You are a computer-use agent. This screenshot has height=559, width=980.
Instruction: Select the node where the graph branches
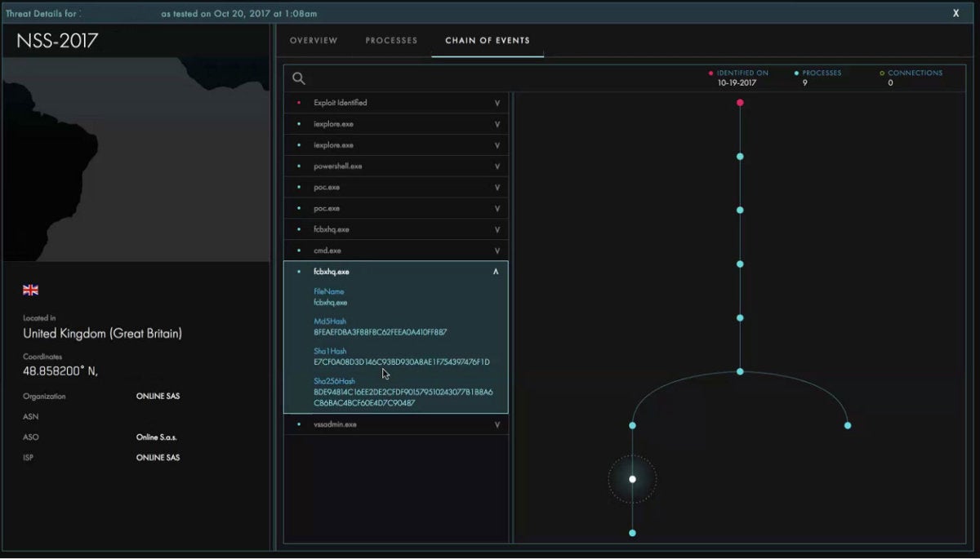[x=740, y=371]
